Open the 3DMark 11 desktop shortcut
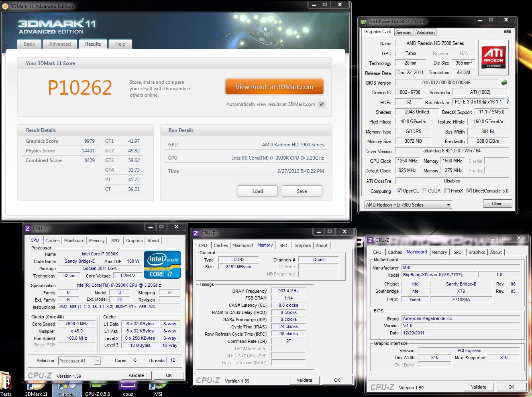532x397 pixels. [36, 388]
